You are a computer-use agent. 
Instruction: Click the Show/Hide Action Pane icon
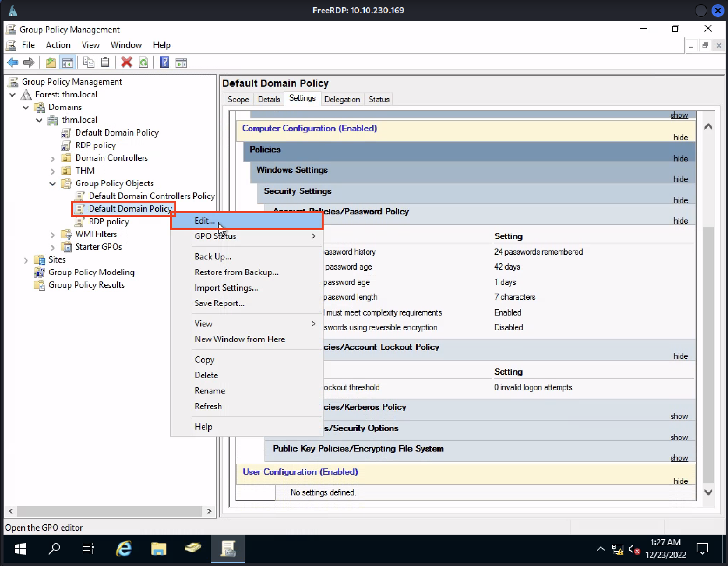181,62
